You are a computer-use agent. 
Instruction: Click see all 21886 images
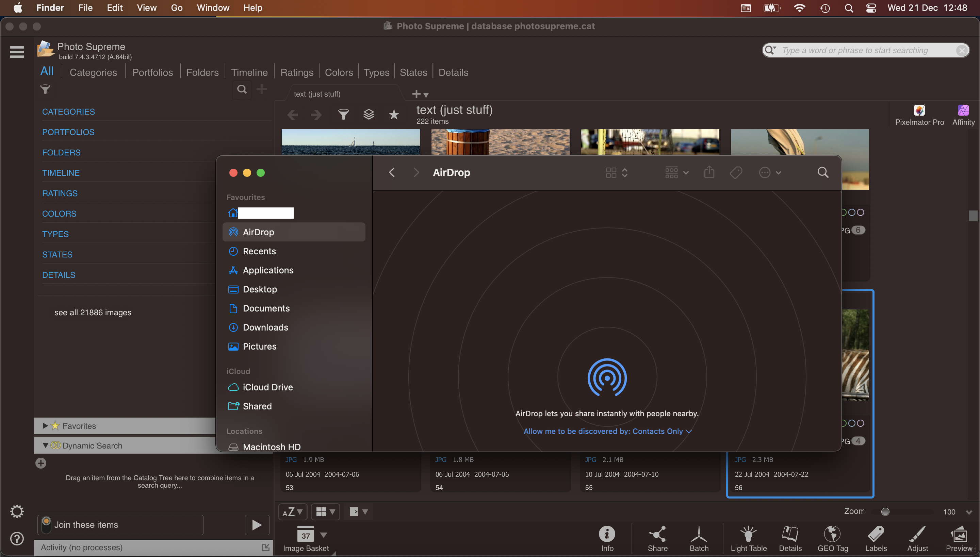93,312
